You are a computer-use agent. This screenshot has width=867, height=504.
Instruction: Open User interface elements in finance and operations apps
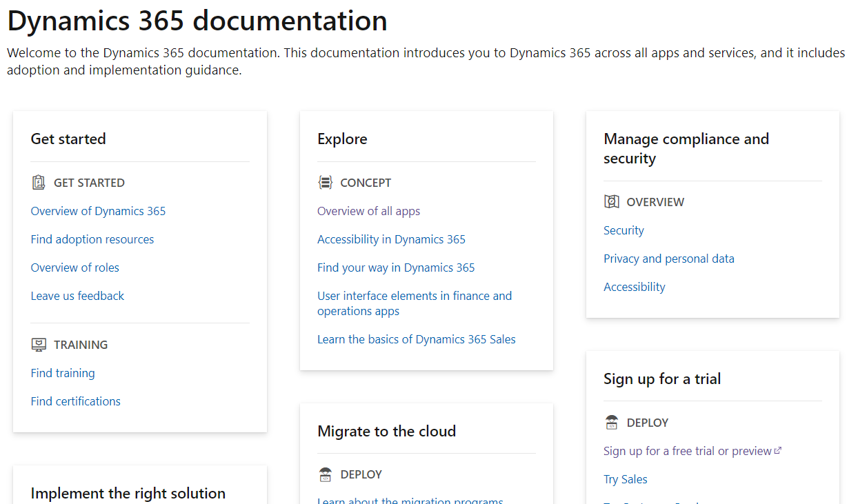click(x=415, y=303)
